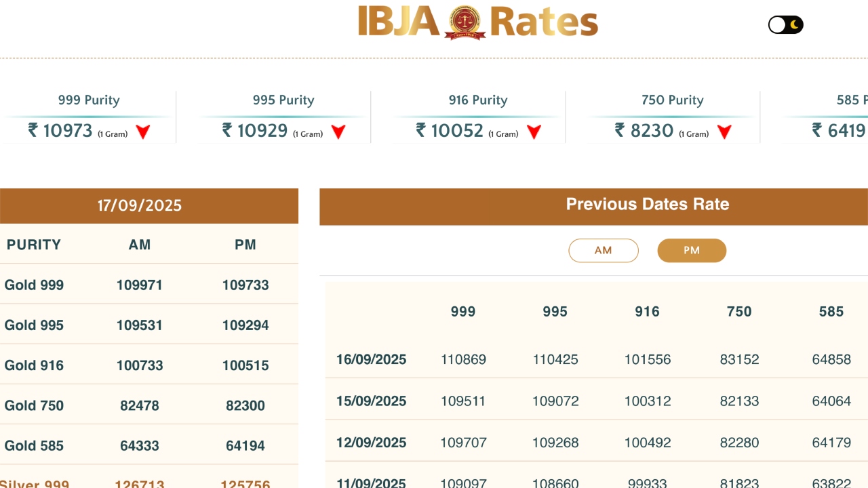868x488 pixels.
Task: Click the 916 column header
Action: pyautogui.click(x=647, y=312)
